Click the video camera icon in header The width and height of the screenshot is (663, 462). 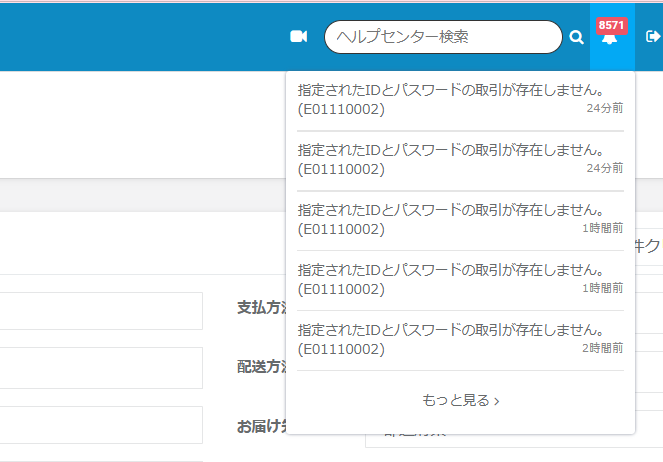[298, 37]
